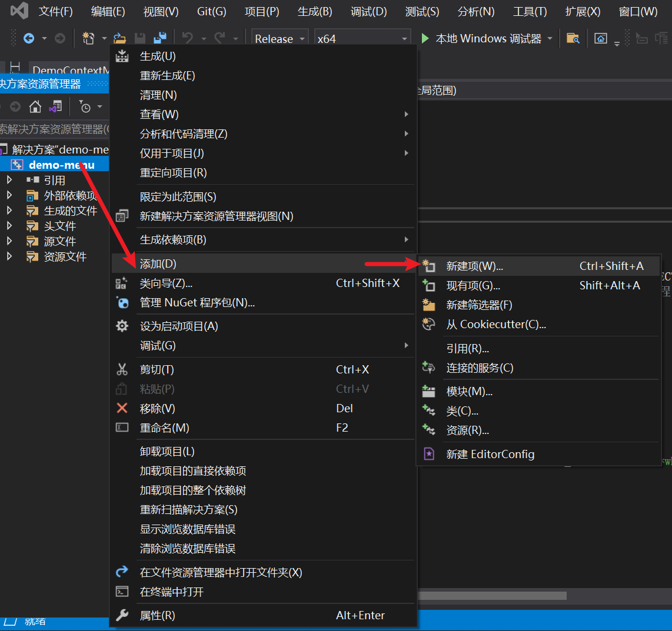The image size is (672, 631).
Task: Click the Save All toolbar icon
Action: point(159,39)
